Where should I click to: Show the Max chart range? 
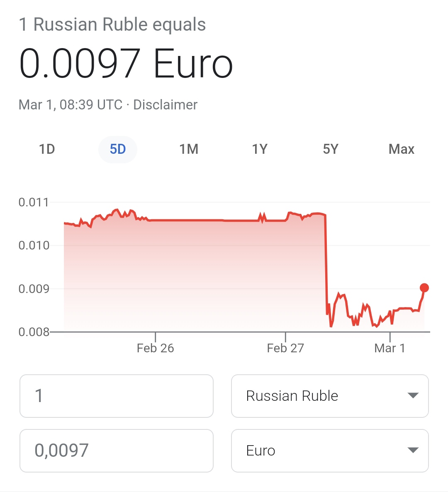[x=401, y=149]
